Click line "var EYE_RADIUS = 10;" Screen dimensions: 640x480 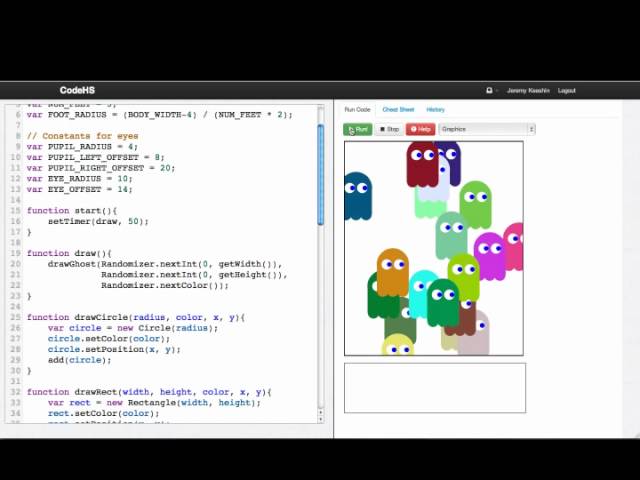79,178
